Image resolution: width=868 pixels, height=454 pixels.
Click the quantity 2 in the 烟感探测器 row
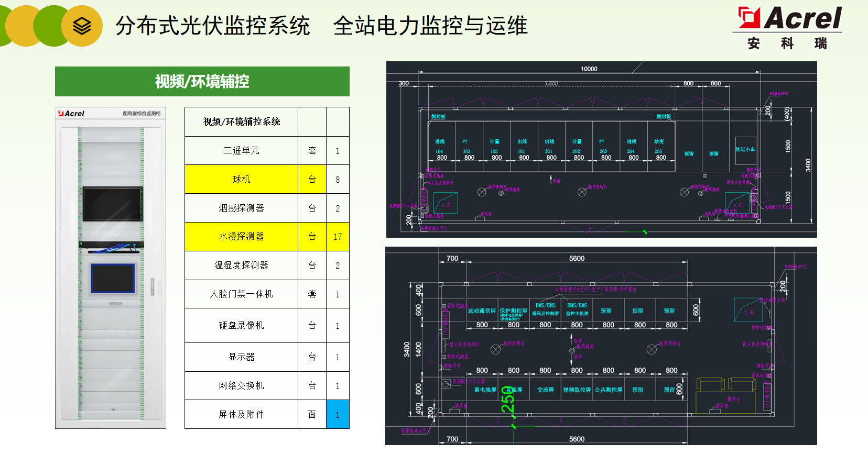(338, 208)
